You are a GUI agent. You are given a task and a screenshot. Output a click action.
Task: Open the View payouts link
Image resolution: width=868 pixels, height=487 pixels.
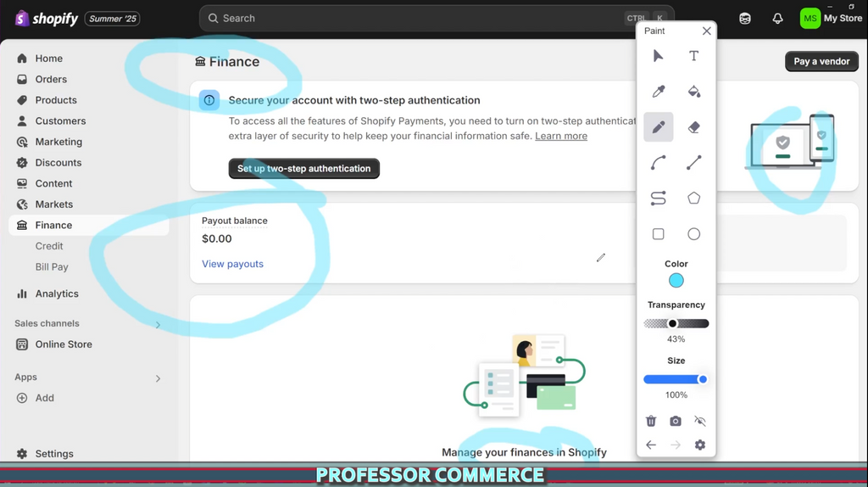tap(232, 264)
